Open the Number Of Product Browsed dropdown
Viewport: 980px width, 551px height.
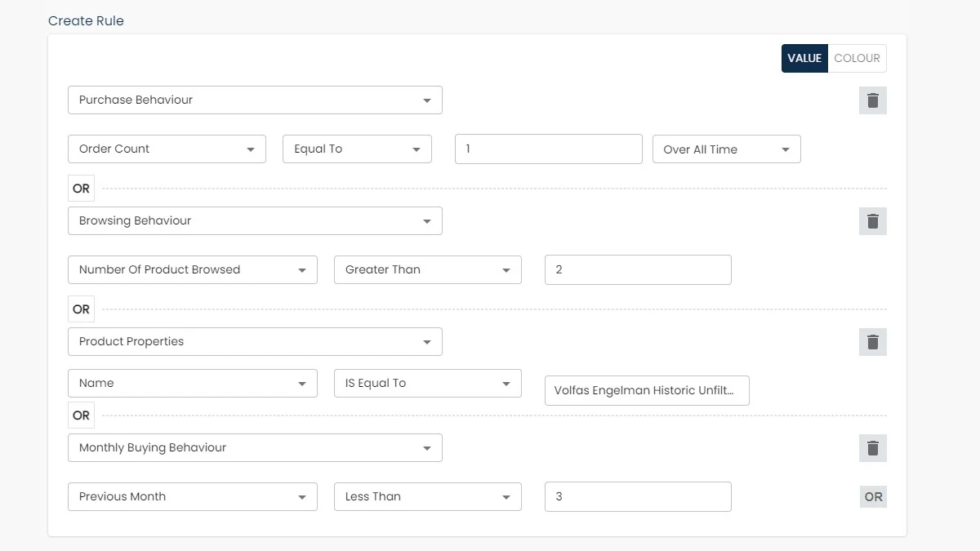(x=192, y=270)
